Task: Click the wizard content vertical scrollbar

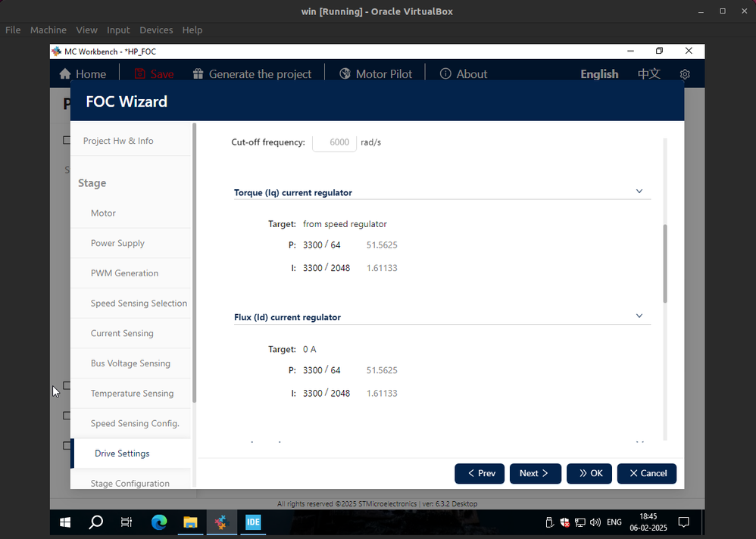Action: click(x=665, y=263)
